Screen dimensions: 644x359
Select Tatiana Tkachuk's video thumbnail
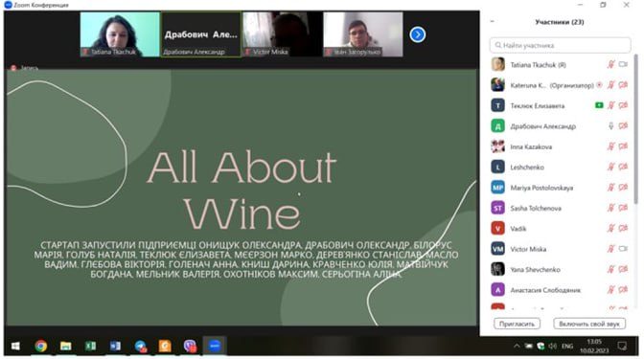[x=120, y=34]
